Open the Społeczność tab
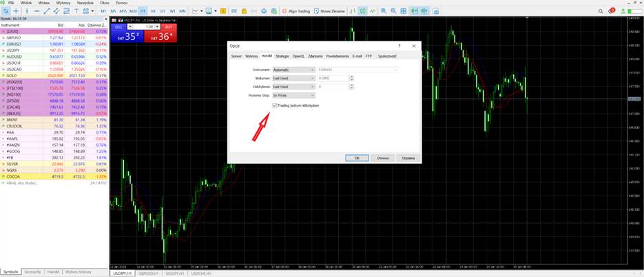The height and width of the screenshot is (277, 644). (x=387, y=56)
